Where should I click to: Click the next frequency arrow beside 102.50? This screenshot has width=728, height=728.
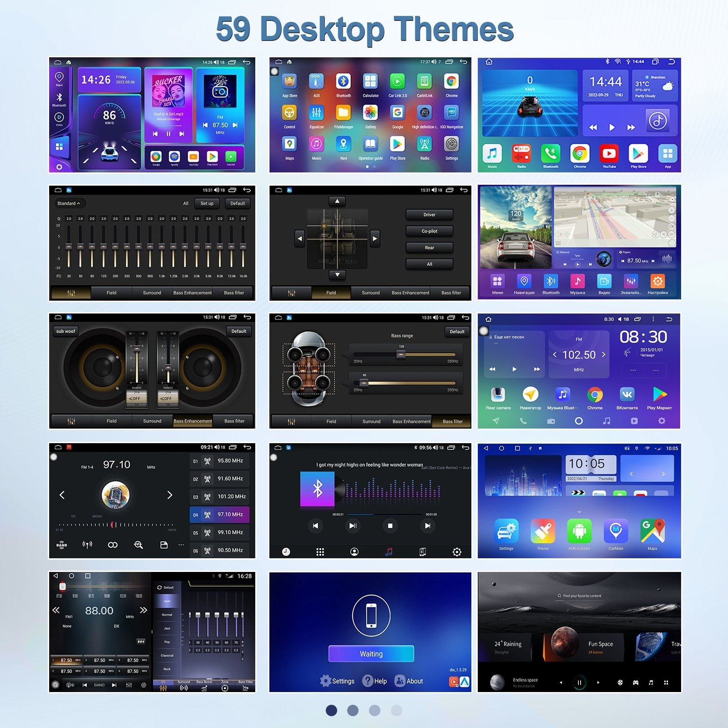coord(604,354)
